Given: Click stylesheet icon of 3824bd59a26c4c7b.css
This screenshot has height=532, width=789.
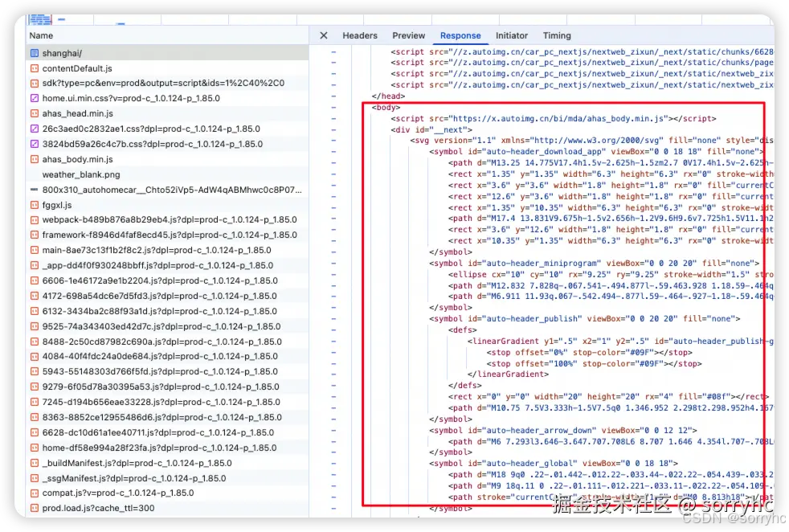Looking at the screenshot, I should (x=35, y=144).
